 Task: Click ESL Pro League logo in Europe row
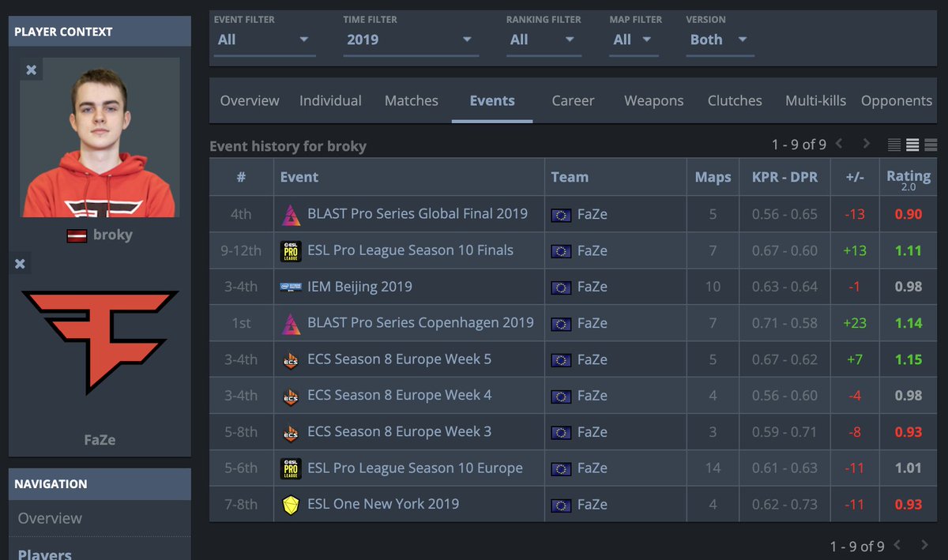point(291,468)
